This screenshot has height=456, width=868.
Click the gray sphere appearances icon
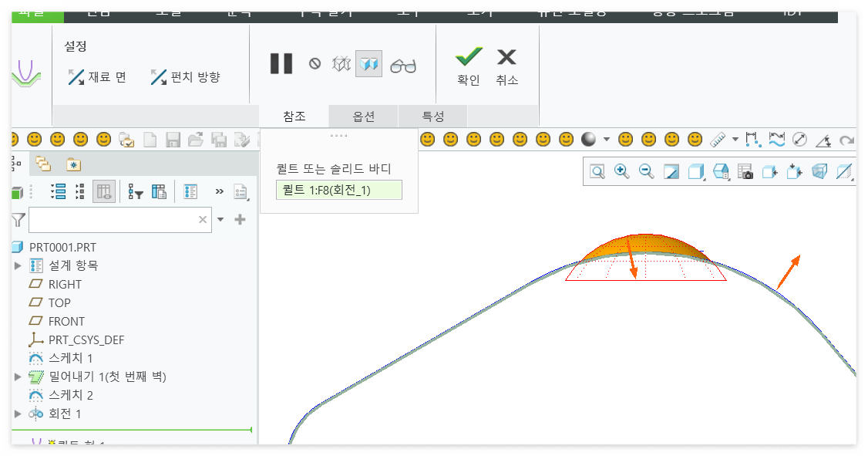[588, 140]
